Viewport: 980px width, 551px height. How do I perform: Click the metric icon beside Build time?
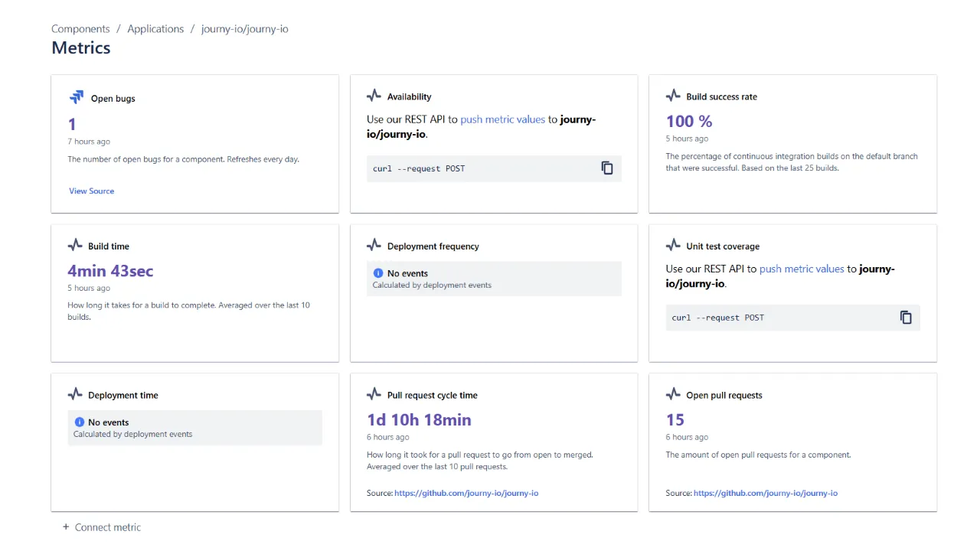75,244
